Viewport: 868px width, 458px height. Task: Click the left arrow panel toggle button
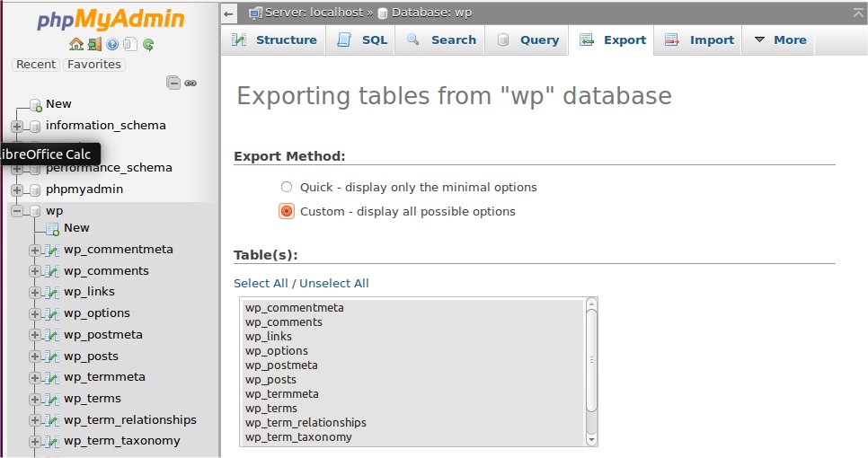(228, 13)
